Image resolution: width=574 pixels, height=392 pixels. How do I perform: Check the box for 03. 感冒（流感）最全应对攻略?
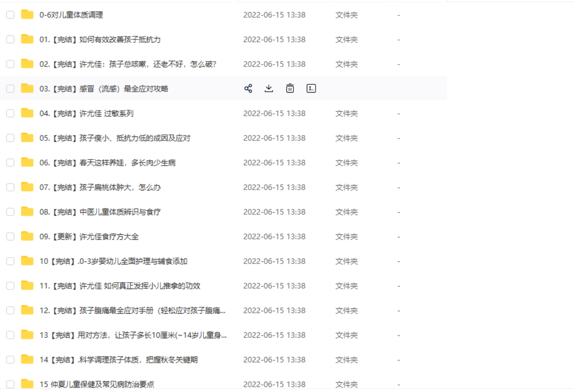click(x=10, y=89)
